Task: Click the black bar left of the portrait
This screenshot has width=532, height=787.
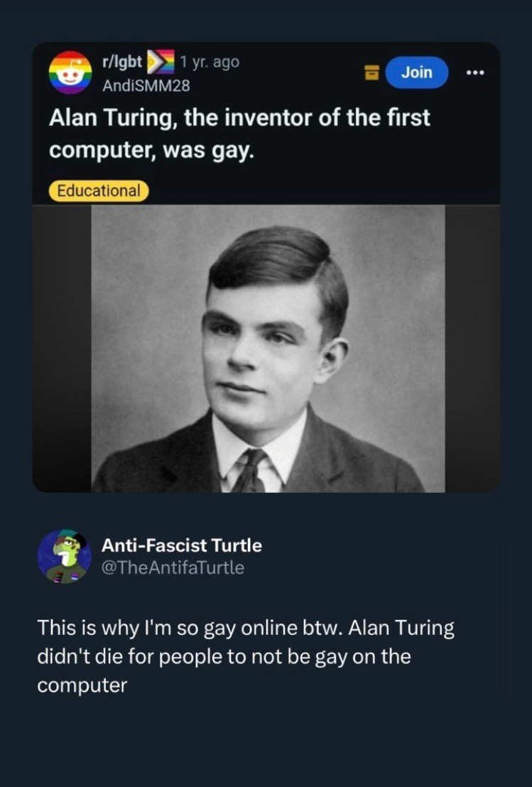Action: (x=63, y=349)
